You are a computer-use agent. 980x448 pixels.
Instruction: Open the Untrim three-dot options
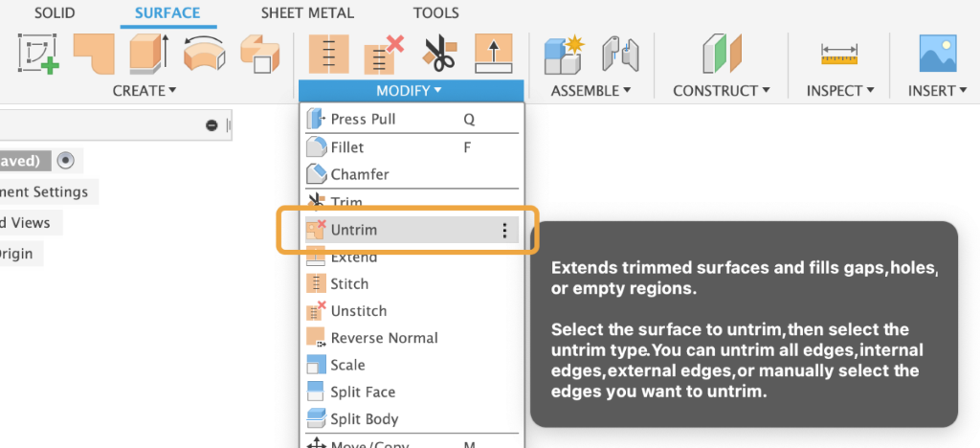(504, 231)
